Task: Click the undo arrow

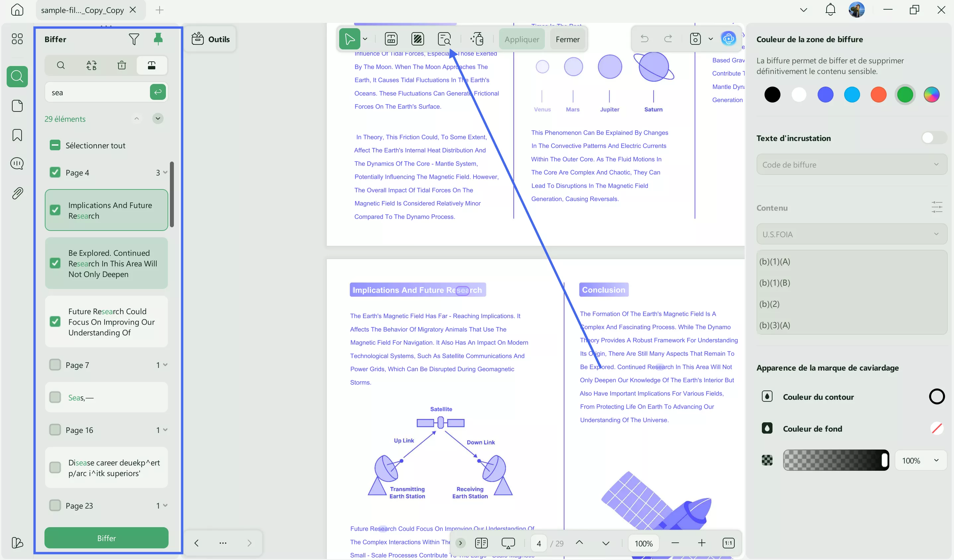Action: point(644,38)
